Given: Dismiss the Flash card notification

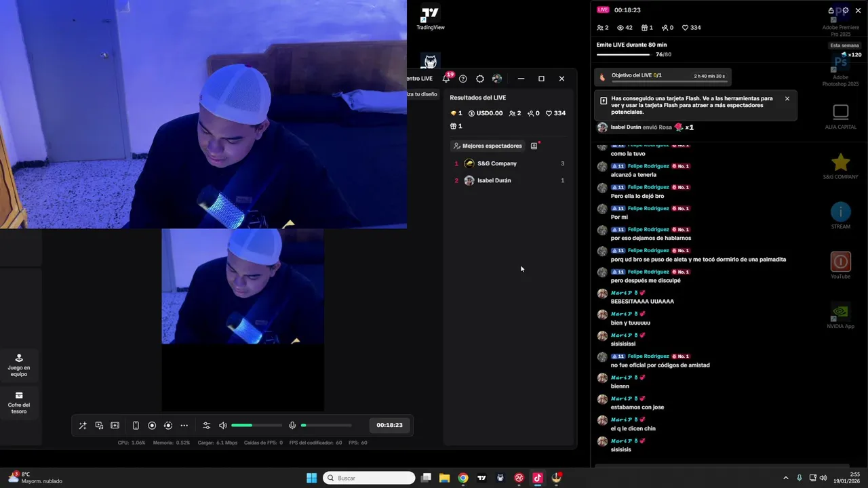Looking at the screenshot, I should 787,98.
